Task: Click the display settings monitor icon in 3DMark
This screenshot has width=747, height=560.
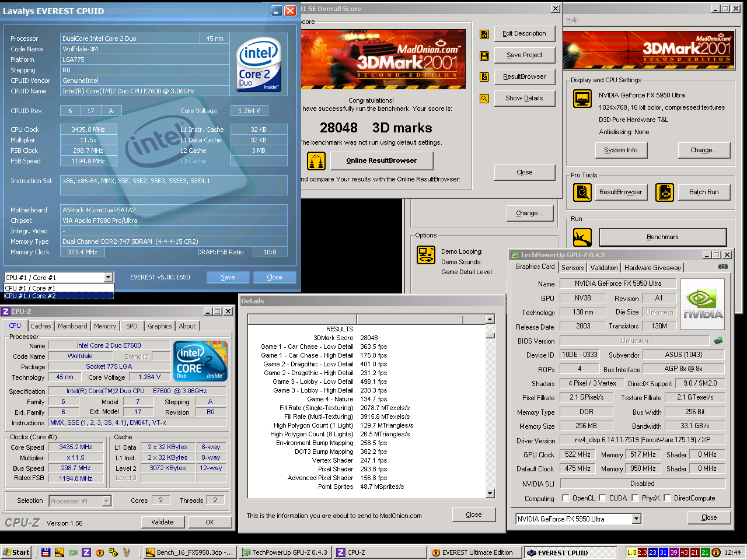Action: click(582, 99)
